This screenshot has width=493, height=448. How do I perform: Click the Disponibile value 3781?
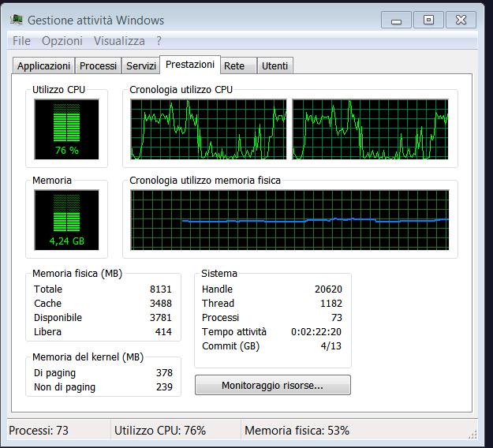[161, 318]
